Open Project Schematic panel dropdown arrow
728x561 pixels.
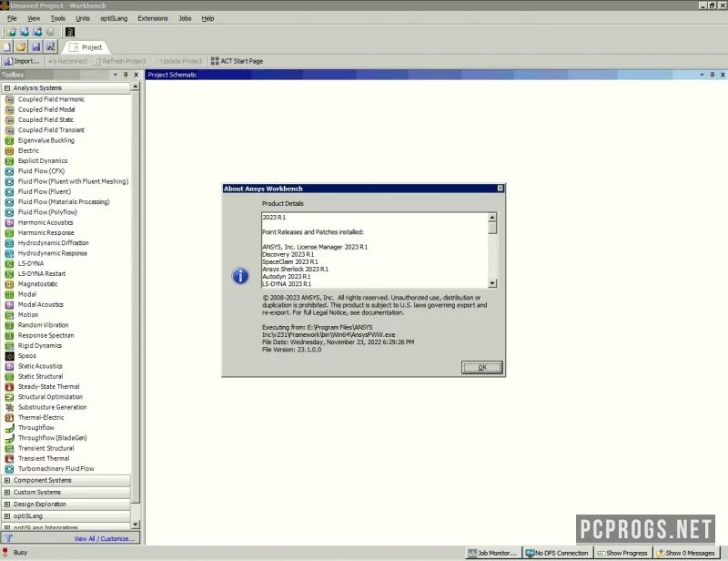702,75
